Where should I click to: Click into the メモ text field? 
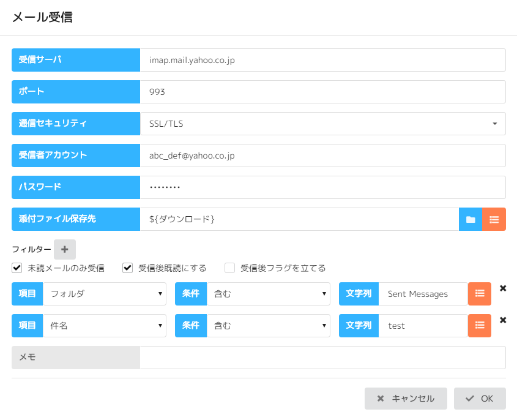322,358
